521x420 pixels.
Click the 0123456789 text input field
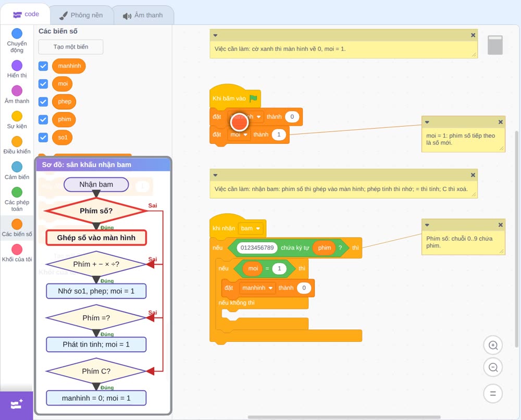(257, 248)
